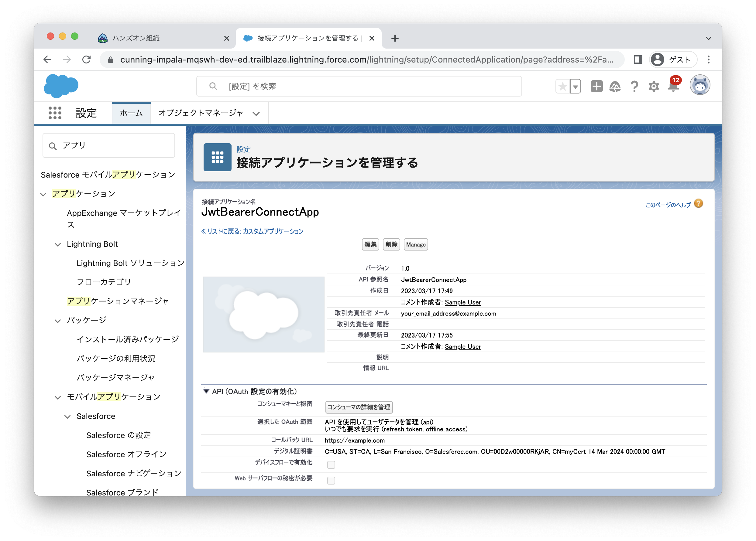Open quick create with the plus icon

pos(596,86)
